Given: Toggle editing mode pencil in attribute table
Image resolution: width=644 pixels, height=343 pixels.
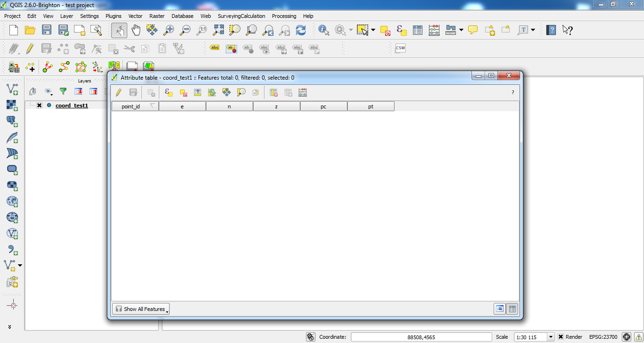Looking at the screenshot, I should coord(118,92).
